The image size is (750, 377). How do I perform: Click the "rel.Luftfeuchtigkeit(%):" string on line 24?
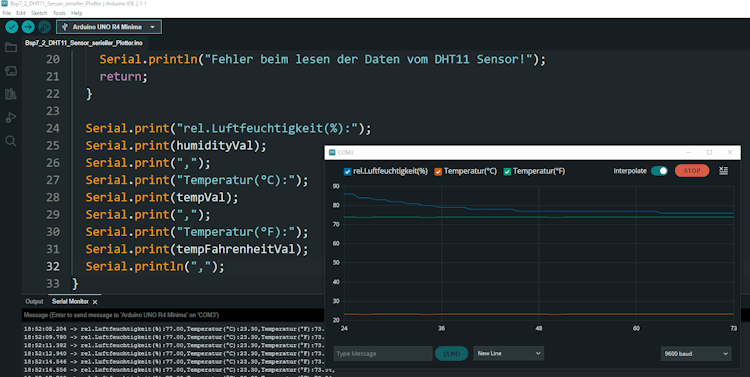[x=267, y=128]
